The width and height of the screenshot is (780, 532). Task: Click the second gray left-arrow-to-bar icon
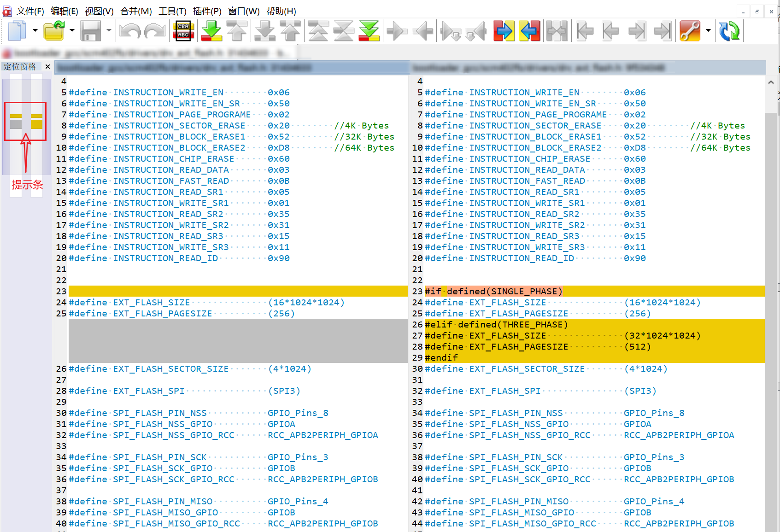click(611, 31)
